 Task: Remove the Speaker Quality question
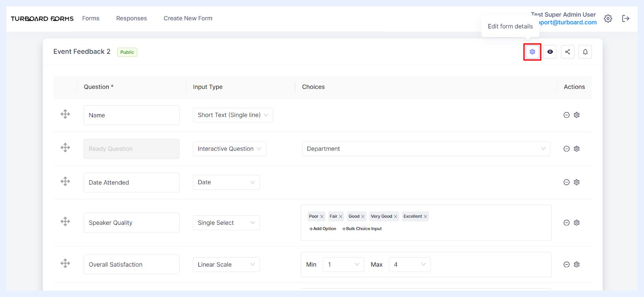pos(567,222)
